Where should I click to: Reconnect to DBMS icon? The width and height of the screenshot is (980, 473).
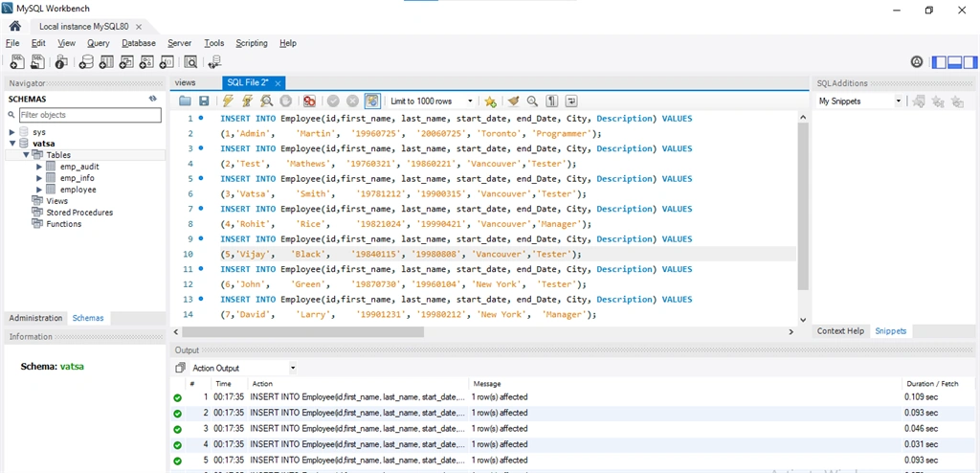point(214,61)
